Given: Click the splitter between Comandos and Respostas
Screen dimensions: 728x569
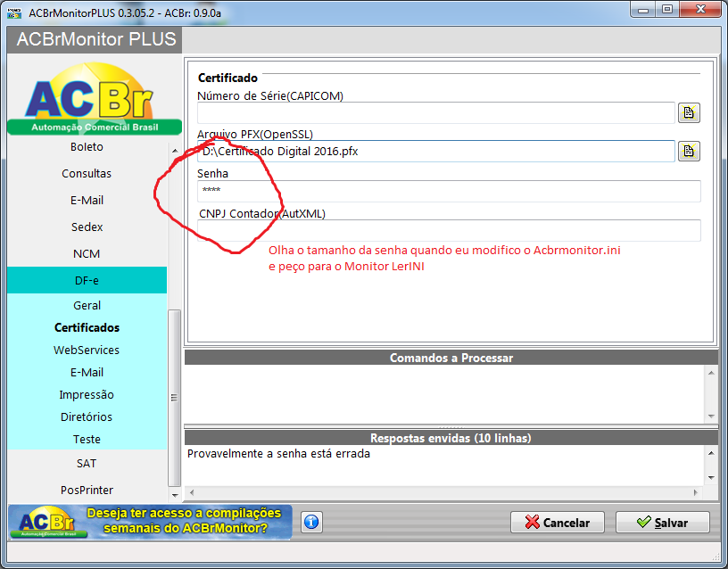Looking at the screenshot, I should point(451,426).
